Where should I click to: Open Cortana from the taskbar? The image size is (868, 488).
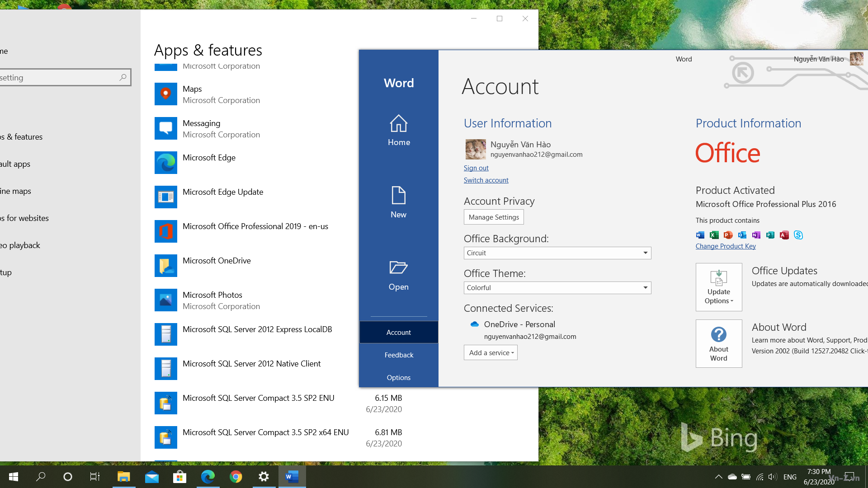68,477
